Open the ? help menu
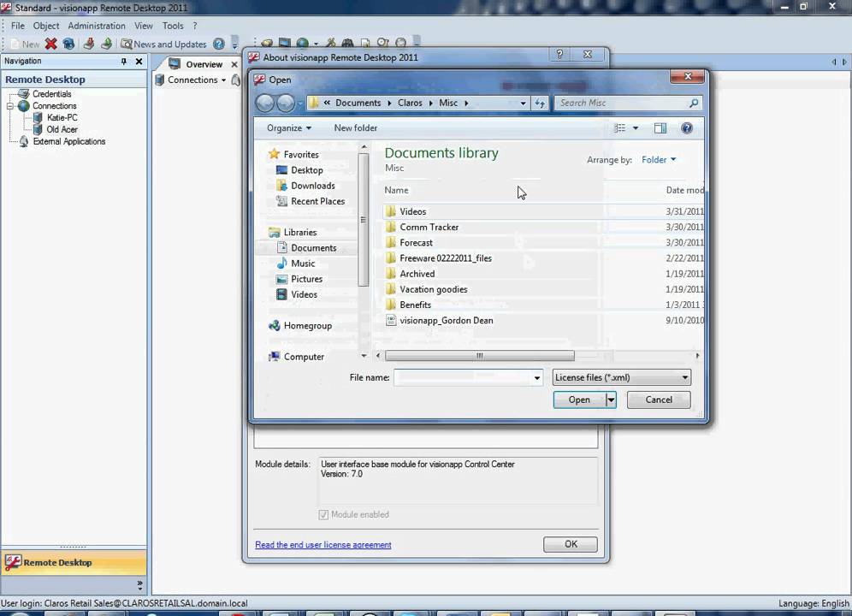 coord(195,26)
